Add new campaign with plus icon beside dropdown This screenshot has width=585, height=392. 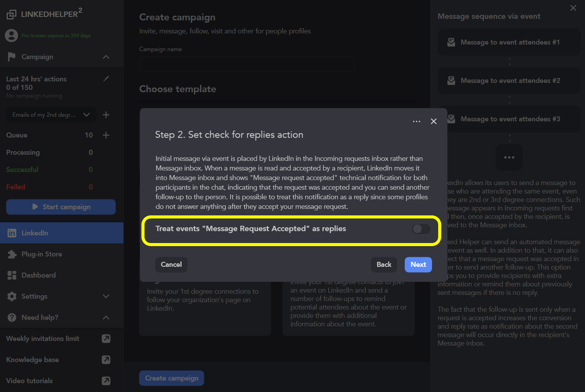point(106,115)
